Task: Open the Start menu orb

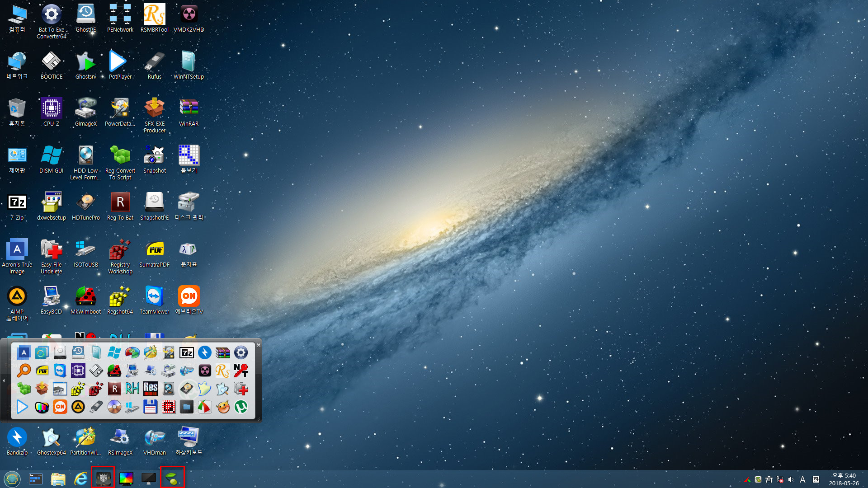Action: pos(12,479)
